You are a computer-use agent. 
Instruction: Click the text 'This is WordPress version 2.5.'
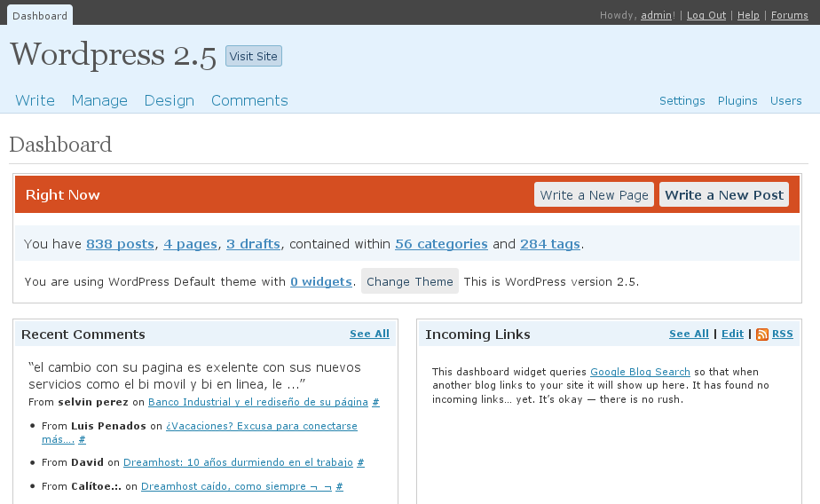551,282
